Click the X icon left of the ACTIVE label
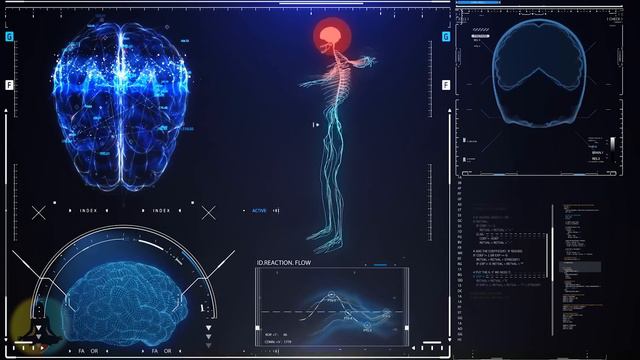 point(209,213)
